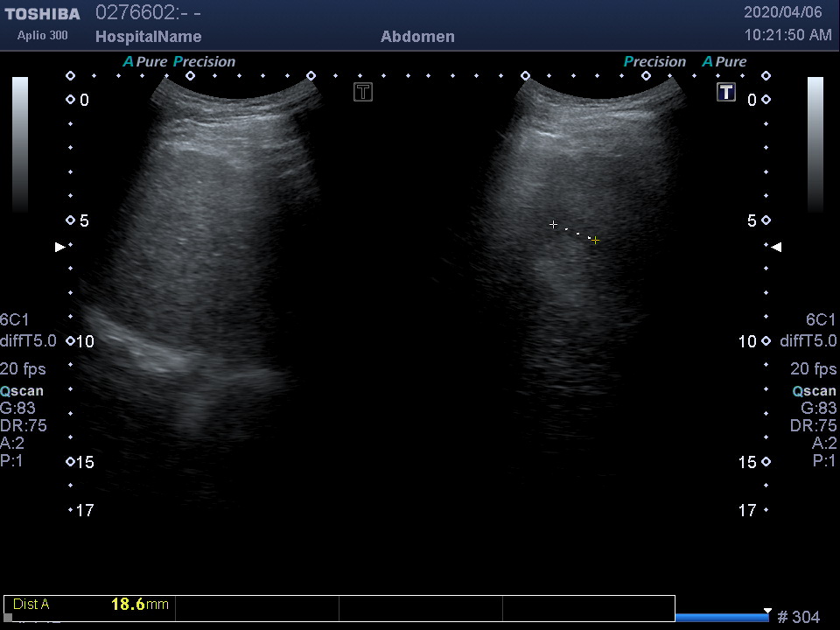Click the HospitalName header text
This screenshot has width=840, height=630.
coord(148,37)
